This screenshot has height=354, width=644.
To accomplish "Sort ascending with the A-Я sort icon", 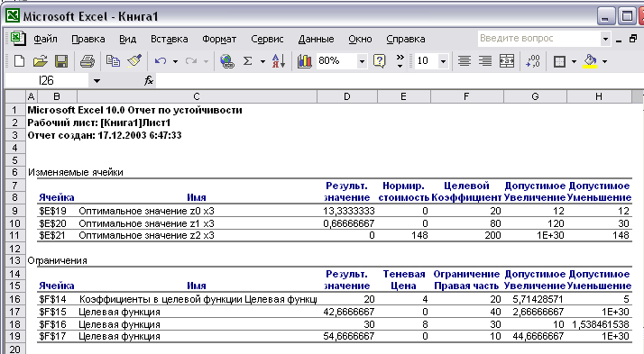I will pos(279,61).
